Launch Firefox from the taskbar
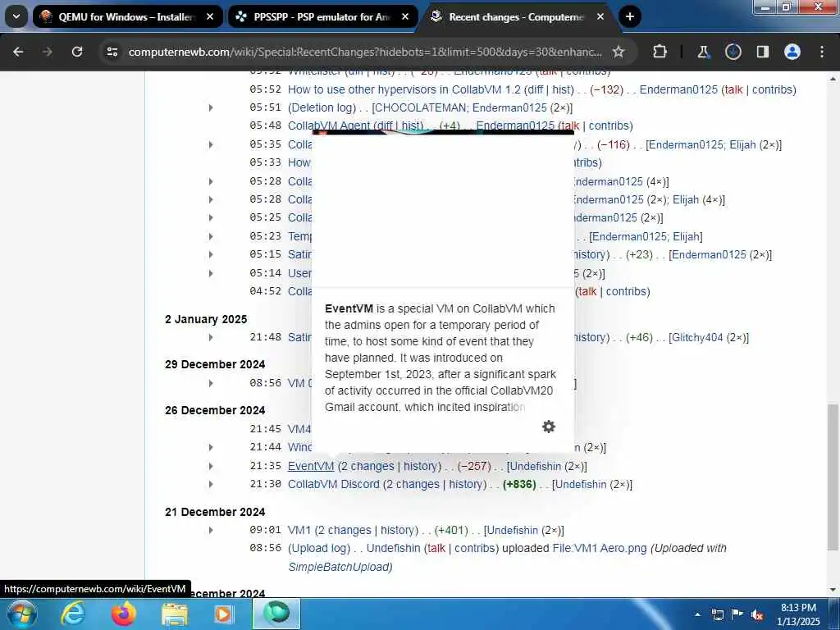Image resolution: width=840 pixels, height=630 pixels. click(x=124, y=614)
